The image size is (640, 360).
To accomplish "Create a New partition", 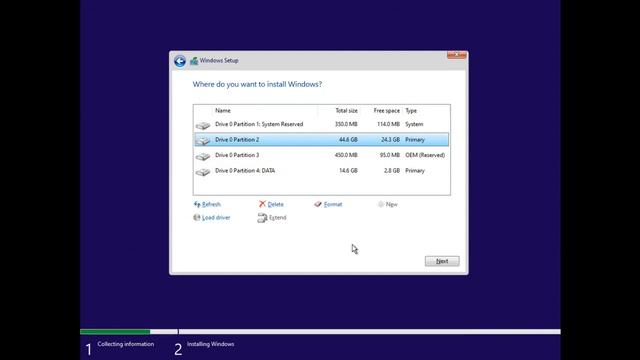I will 391,204.
